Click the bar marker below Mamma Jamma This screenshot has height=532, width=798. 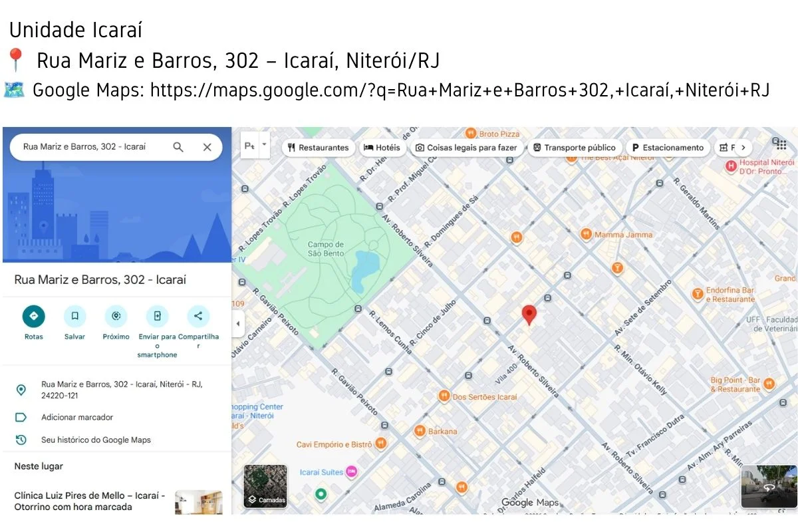[x=617, y=268]
